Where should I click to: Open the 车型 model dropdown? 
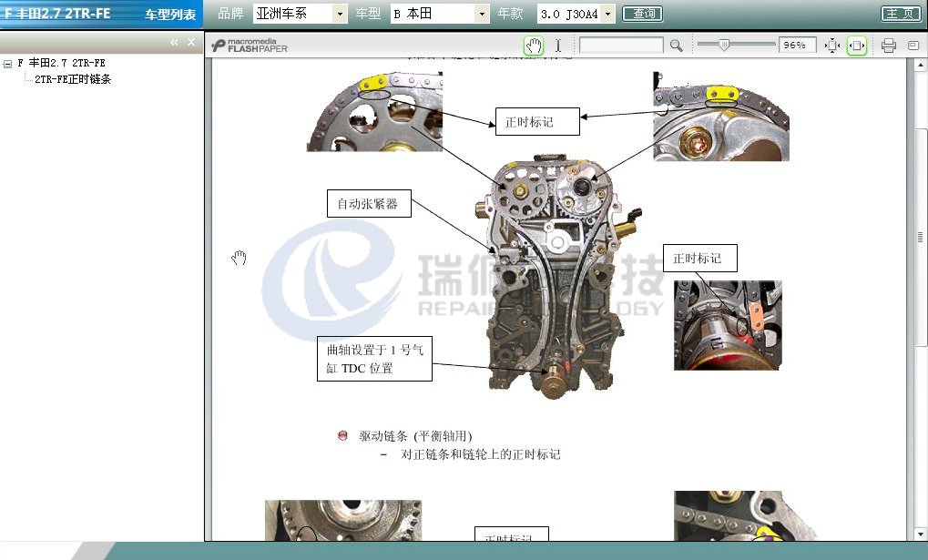click(482, 14)
